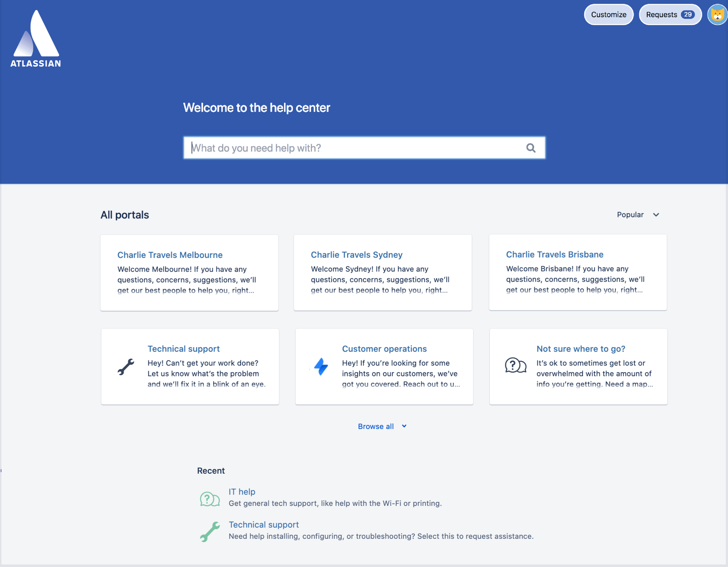Select the Technical support recent item
The height and width of the screenshot is (567, 728).
click(x=264, y=524)
